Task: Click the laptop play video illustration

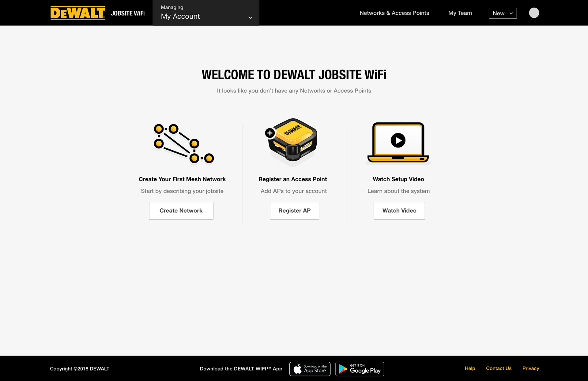Action: tap(398, 143)
